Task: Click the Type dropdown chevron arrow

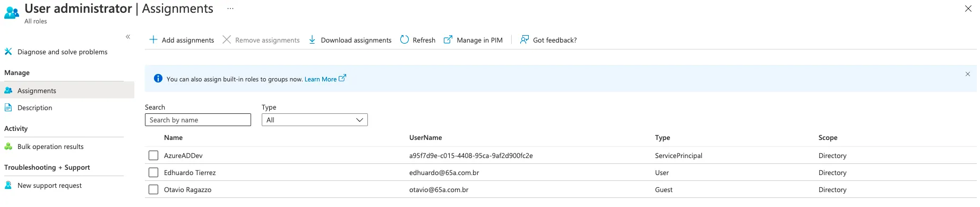Action: [x=359, y=120]
